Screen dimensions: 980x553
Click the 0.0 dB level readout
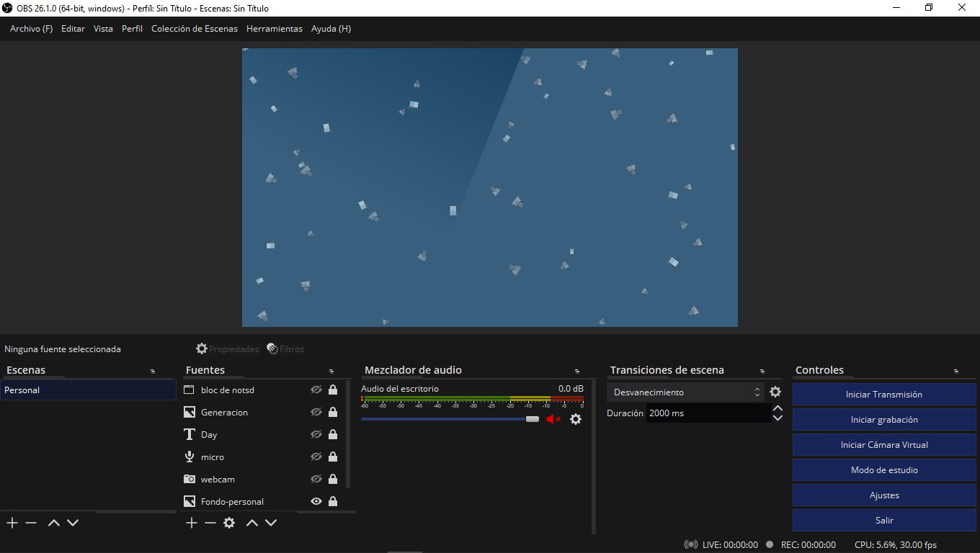571,389
